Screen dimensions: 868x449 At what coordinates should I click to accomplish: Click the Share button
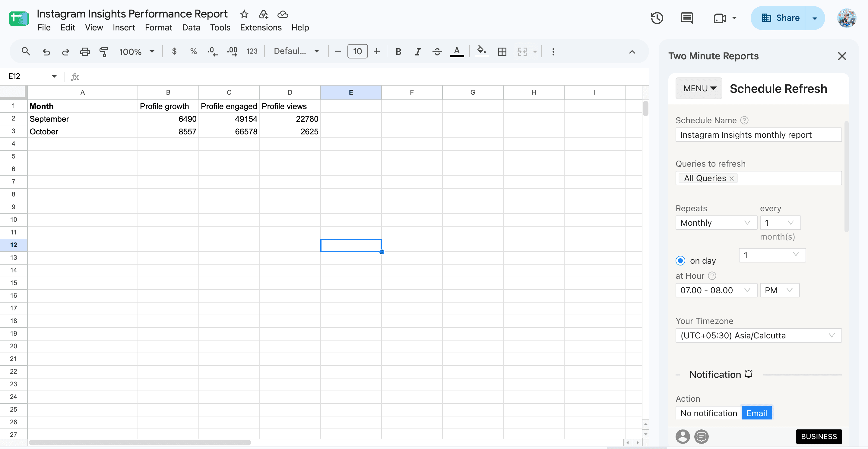tap(778, 18)
